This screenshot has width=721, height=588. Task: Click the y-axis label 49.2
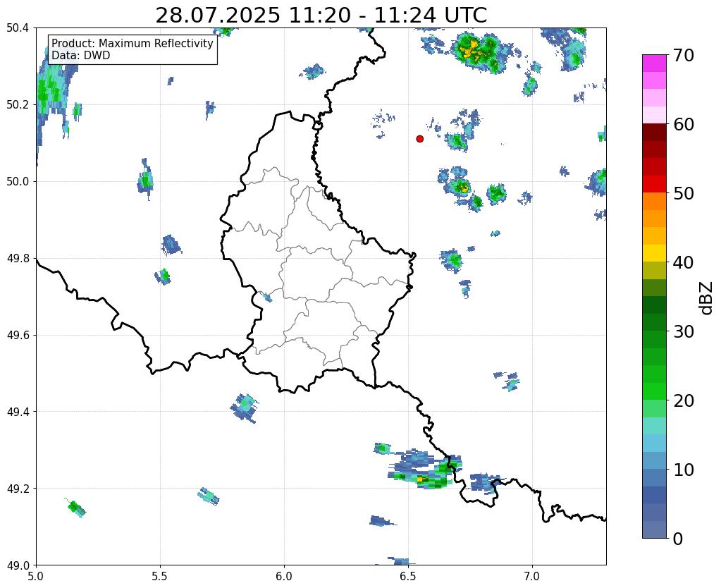coord(18,489)
